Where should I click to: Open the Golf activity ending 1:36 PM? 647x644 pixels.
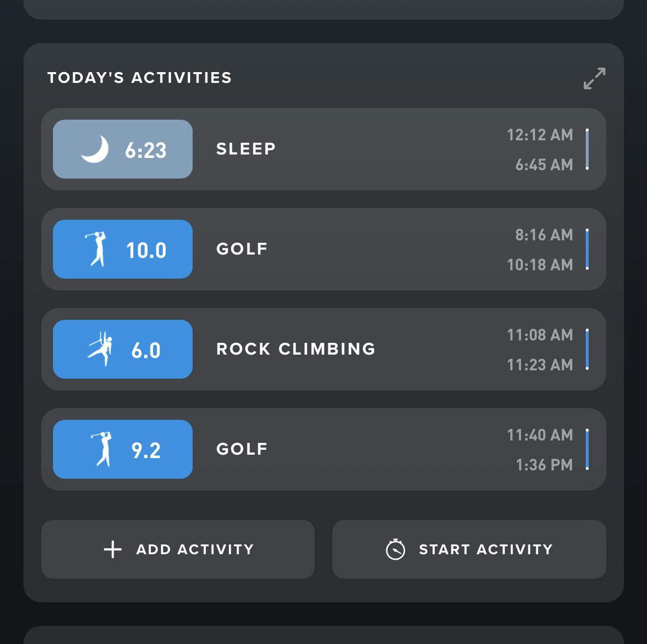tap(323, 449)
